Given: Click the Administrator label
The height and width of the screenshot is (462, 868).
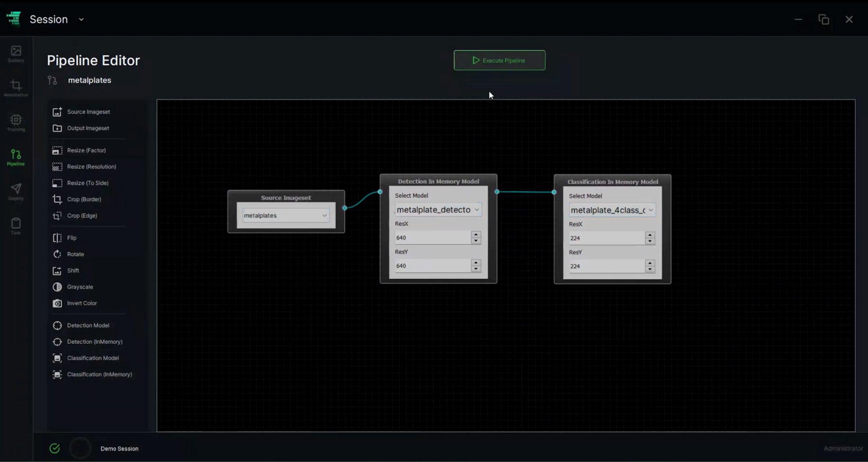Looking at the screenshot, I should coord(843,448).
